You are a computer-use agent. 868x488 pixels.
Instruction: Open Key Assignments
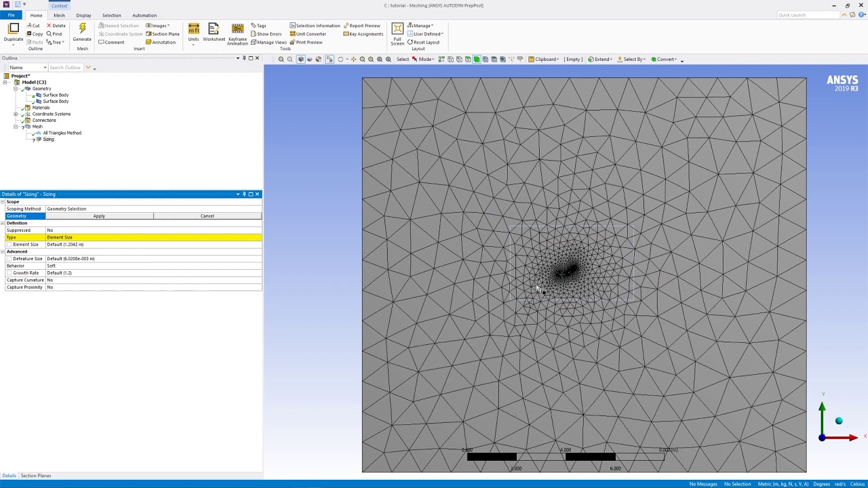pyautogui.click(x=363, y=34)
